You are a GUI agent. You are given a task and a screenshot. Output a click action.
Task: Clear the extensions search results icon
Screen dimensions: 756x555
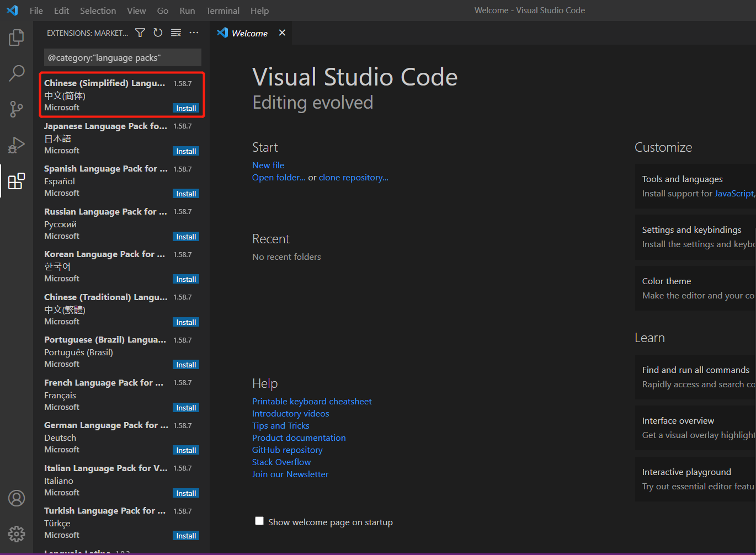tap(175, 33)
